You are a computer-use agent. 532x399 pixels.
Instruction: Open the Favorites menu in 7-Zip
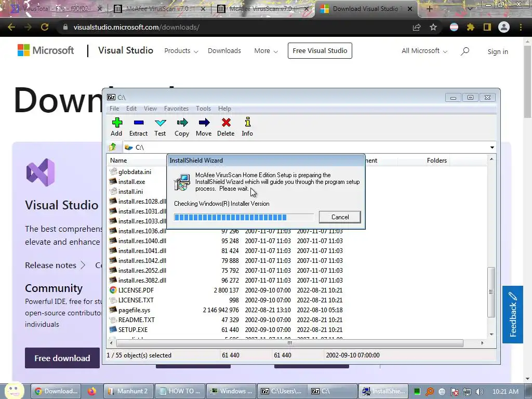(x=176, y=109)
